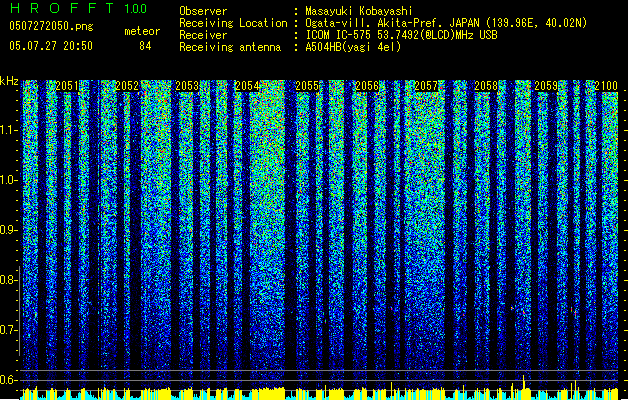Viewport: 629px width, 400px height.
Task: Click the Receiving antenna label
Action: click(230, 47)
